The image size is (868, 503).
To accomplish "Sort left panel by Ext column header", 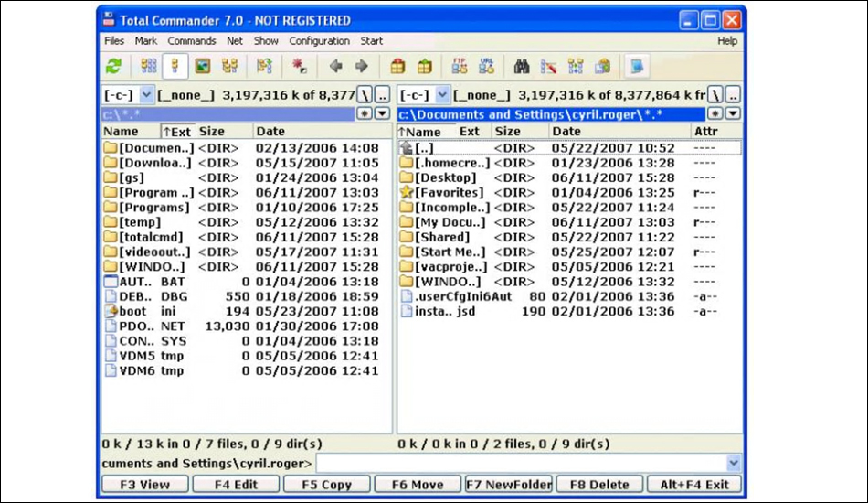I will click(177, 132).
